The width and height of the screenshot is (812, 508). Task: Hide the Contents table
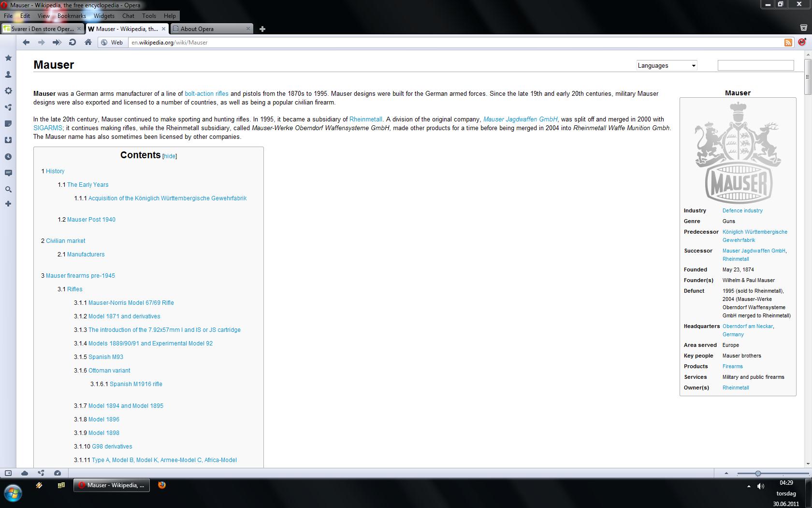tap(170, 156)
